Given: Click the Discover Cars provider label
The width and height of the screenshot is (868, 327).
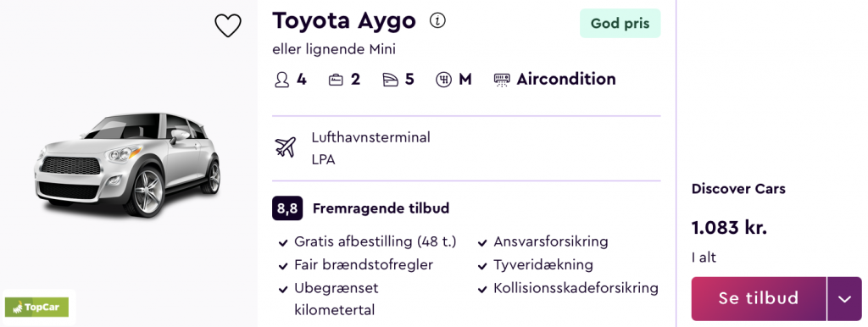Looking at the screenshot, I should [x=738, y=189].
